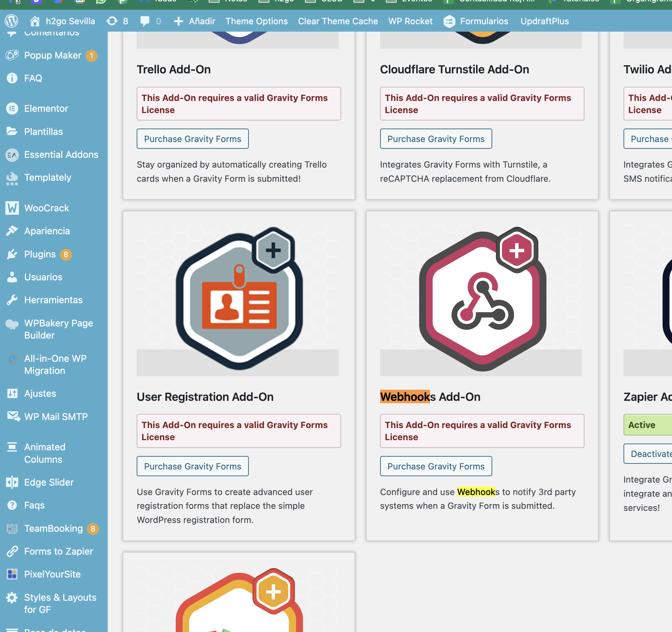Click the Ajustes settings icon
672x632 pixels.
(x=12, y=393)
